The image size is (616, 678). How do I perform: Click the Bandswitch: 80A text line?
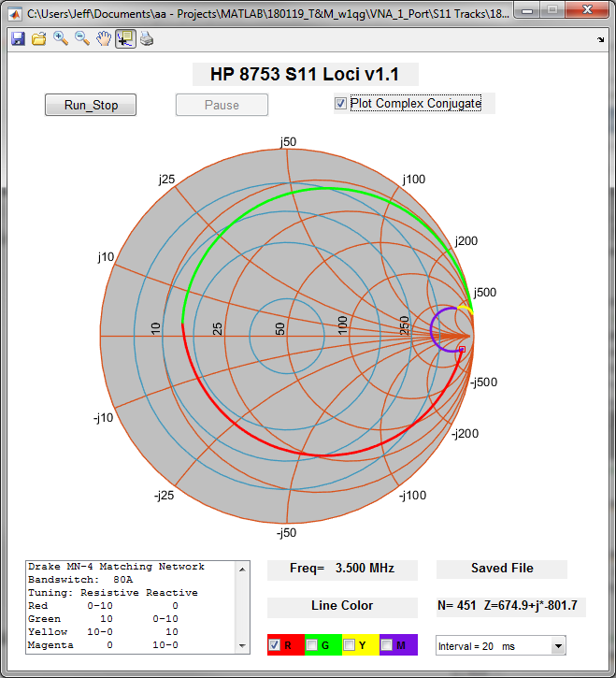tap(80, 580)
